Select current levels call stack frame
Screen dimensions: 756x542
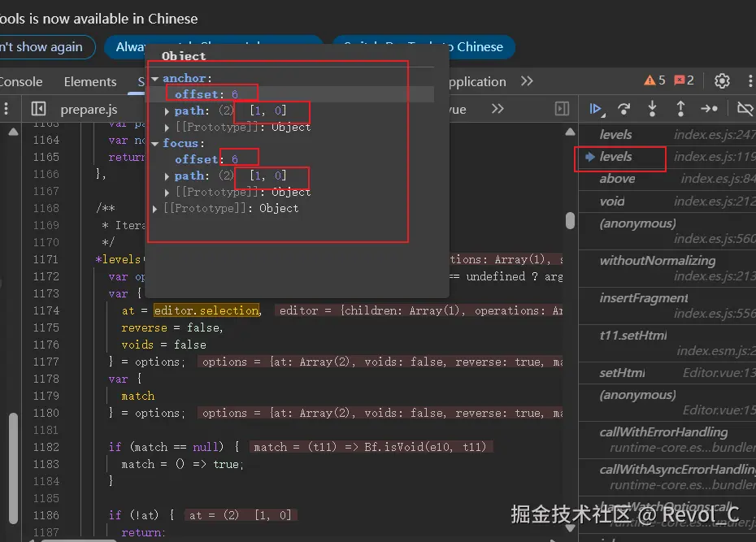coord(667,157)
